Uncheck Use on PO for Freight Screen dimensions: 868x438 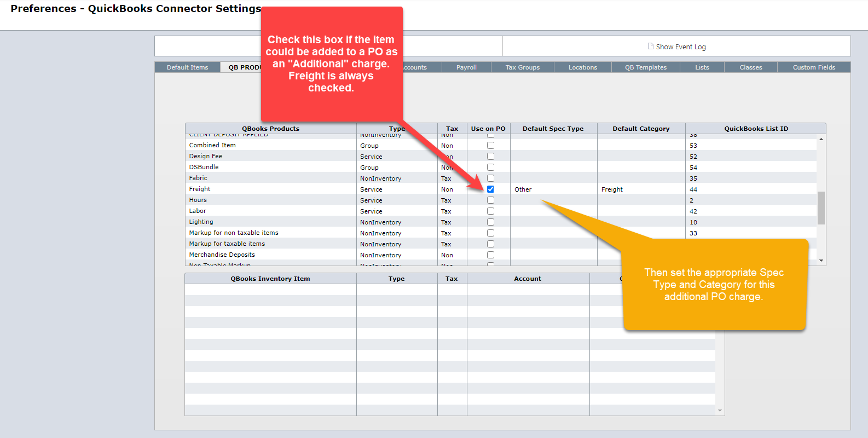[x=490, y=189]
